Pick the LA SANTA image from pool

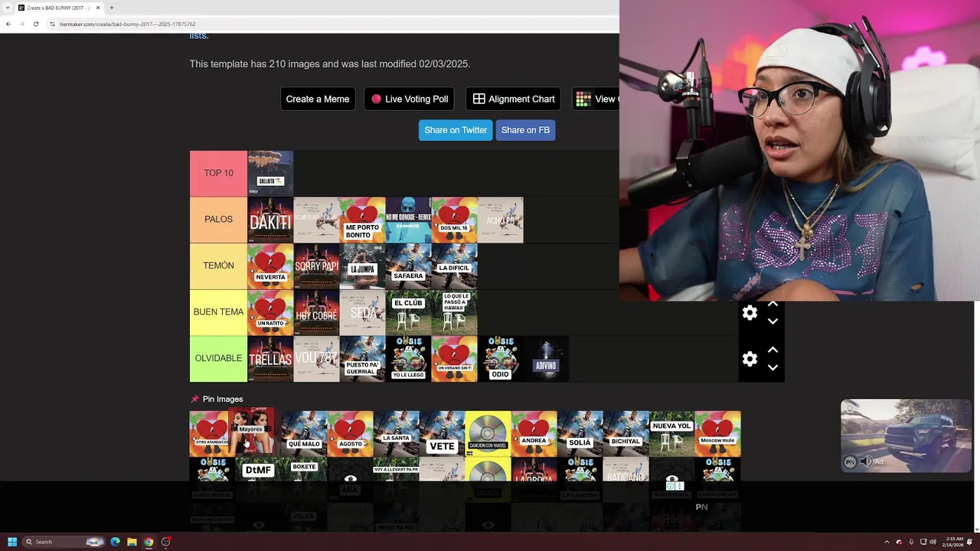(x=396, y=434)
